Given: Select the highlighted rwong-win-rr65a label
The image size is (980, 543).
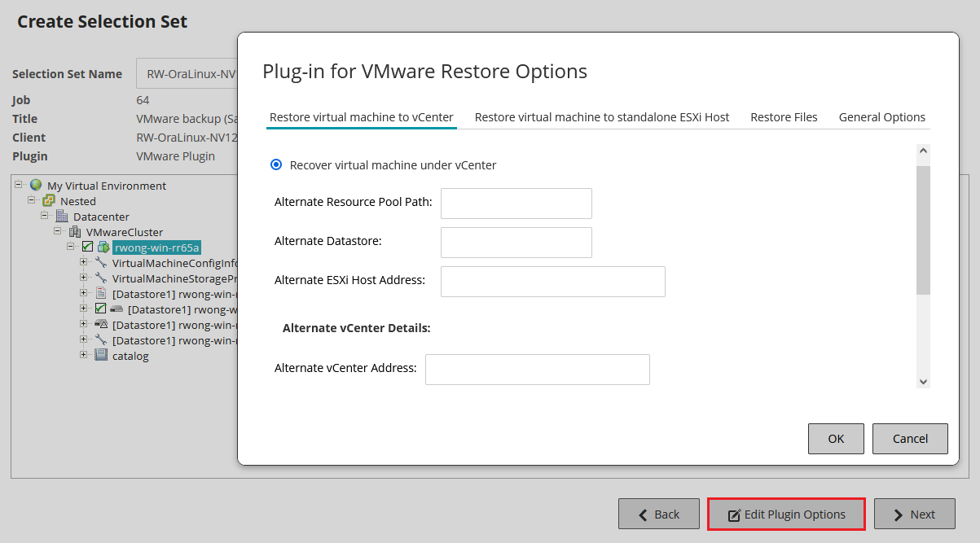Looking at the screenshot, I should tap(156, 247).
